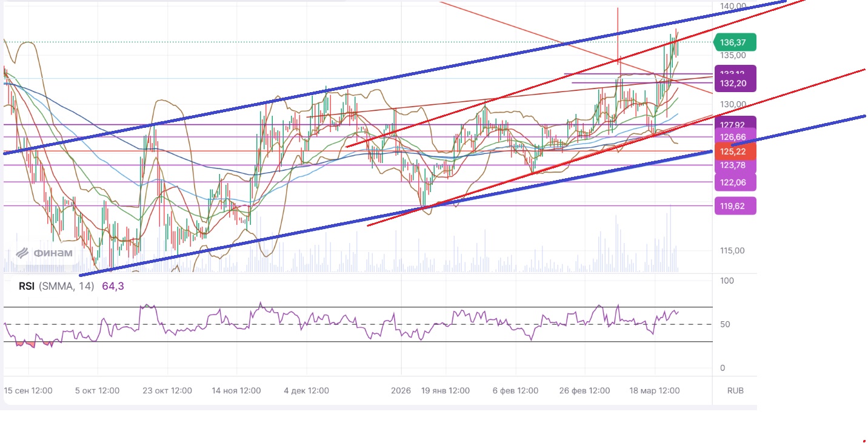Click the date label 23 окт 12:00
This screenshot has height=443, width=868.
[x=167, y=391]
